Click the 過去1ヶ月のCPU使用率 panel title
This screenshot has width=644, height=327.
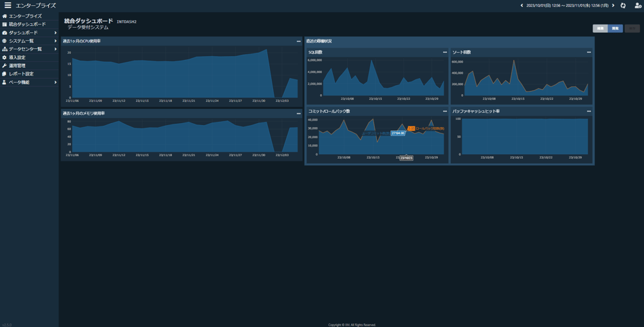coord(81,41)
